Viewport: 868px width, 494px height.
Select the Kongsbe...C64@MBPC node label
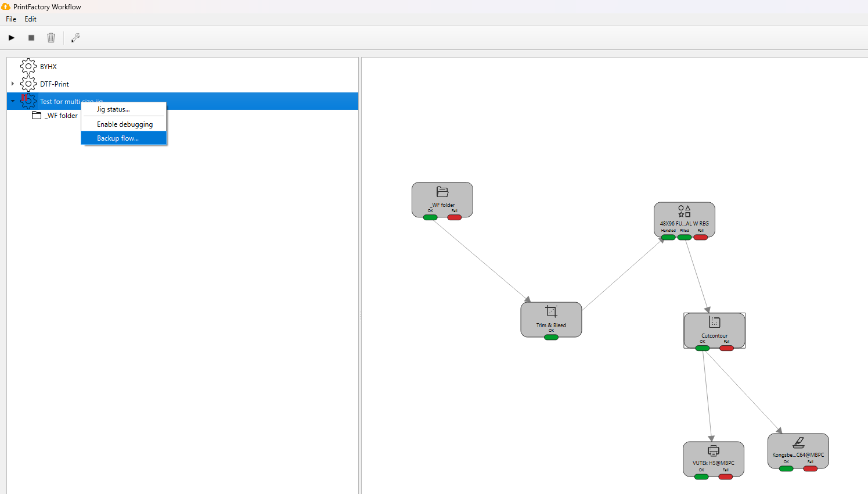tap(798, 455)
